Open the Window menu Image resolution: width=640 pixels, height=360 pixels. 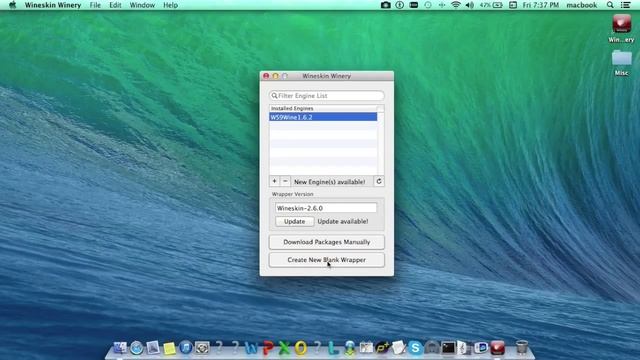click(142, 5)
